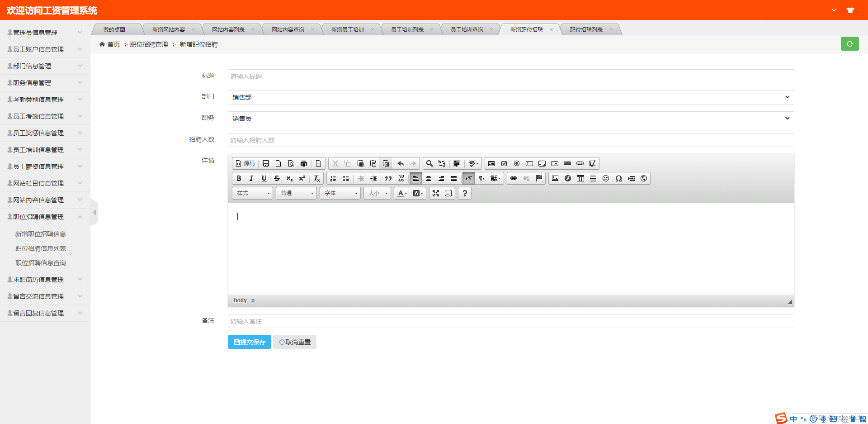The image size is (868, 424).
Task: Switch to the 网站内容列表 tab
Action: pyautogui.click(x=228, y=29)
